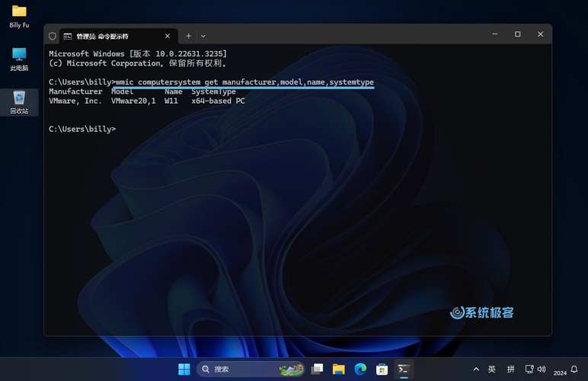Open Microsoft Edge from the taskbar

point(360,370)
